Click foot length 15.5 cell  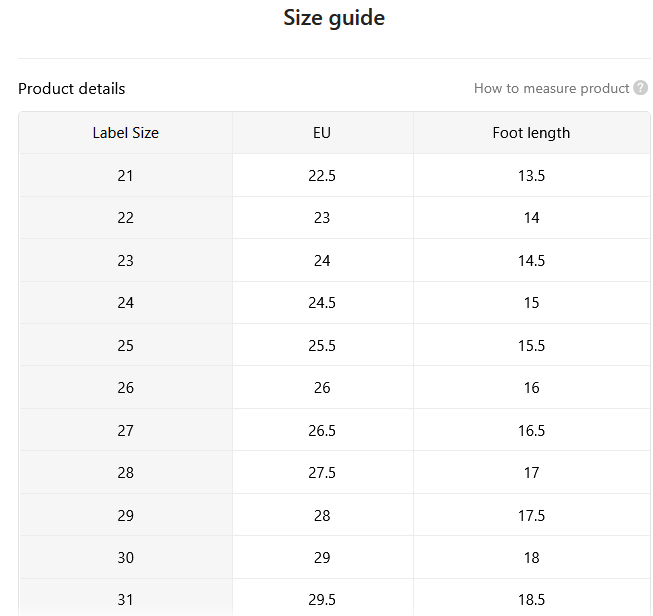coord(531,345)
